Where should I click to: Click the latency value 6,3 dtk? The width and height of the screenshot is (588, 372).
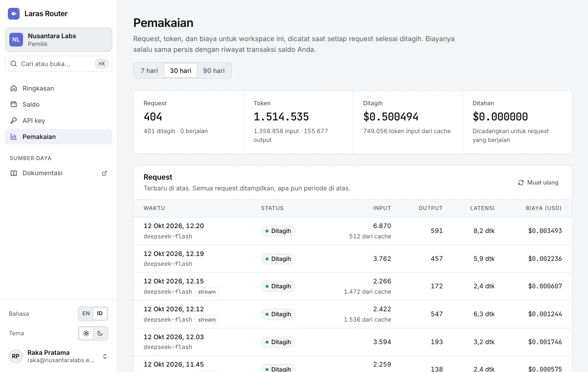point(484,314)
